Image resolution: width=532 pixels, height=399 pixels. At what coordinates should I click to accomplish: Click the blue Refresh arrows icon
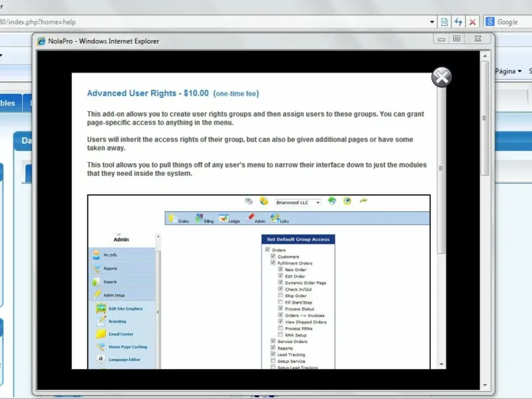458,22
